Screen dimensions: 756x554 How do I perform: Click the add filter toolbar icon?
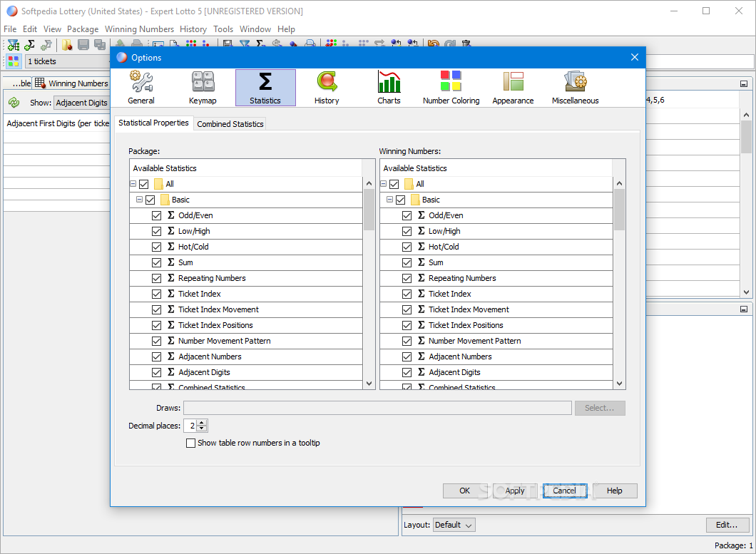click(x=14, y=45)
